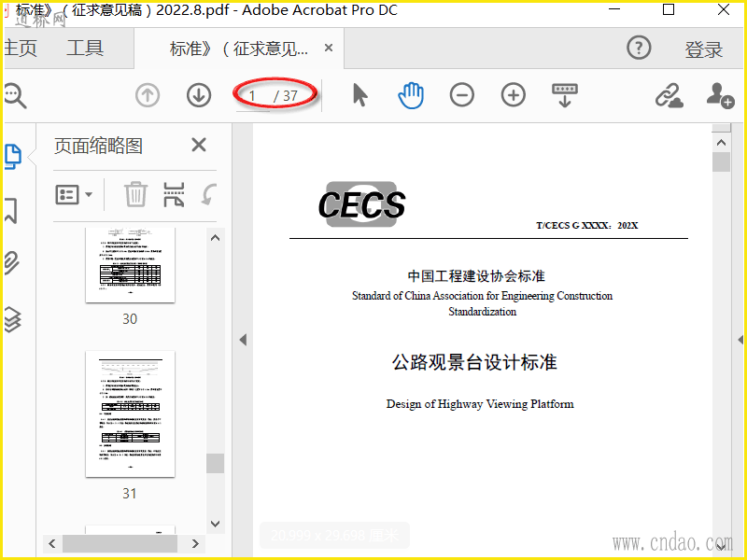
Task: Select the arrow selection tool
Action: click(360, 95)
